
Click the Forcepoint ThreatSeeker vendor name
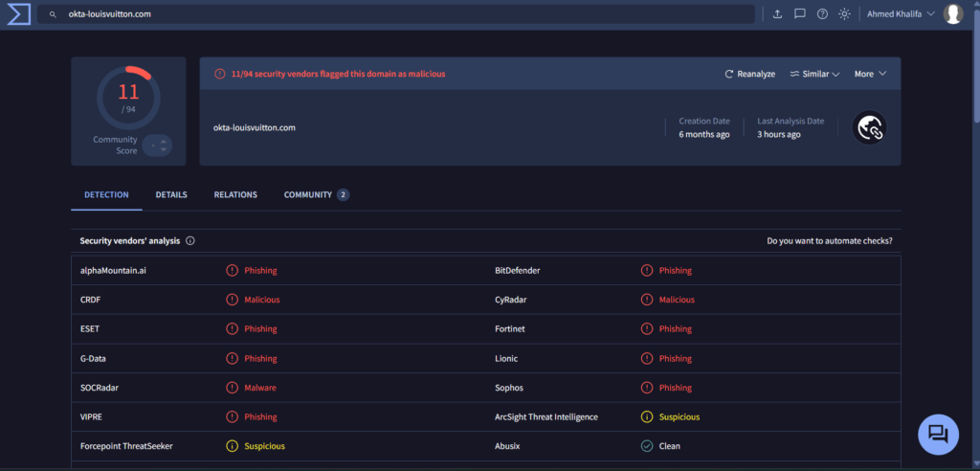[x=126, y=447]
